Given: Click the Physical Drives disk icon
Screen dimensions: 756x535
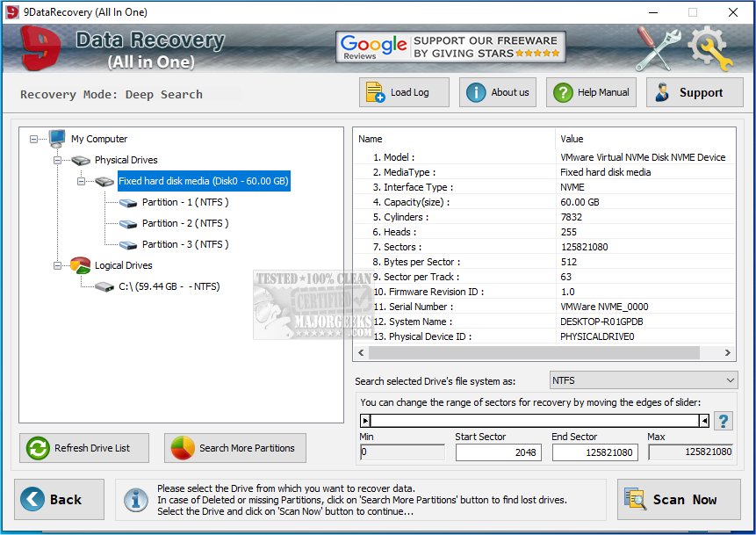Looking at the screenshot, I should tap(81, 160).
